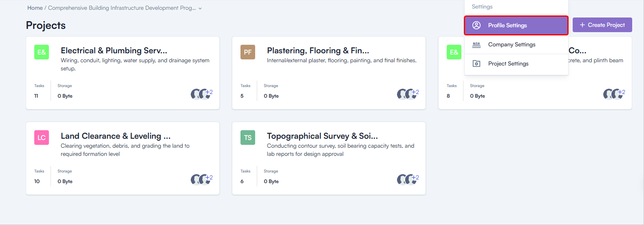Select Profile Settings menu item
The width and height of the screenshot is (644, 225).
(507, 25)
